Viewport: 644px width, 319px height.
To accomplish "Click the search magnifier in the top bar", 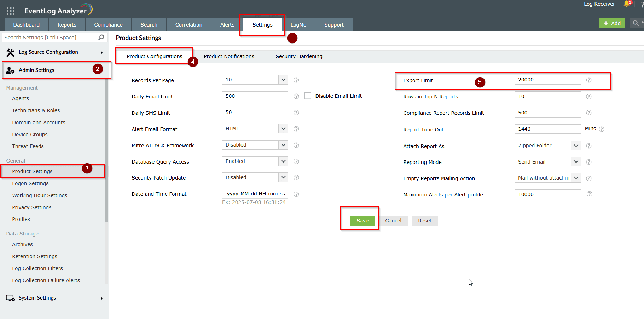I will point(636,23).
